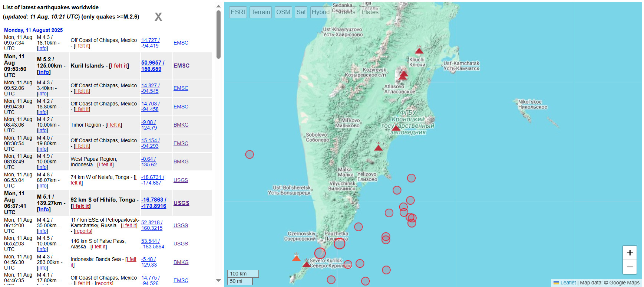Switch to Sat satellite view
The width and height of the screenshot is (644, 287).
(x=301, y=12)
